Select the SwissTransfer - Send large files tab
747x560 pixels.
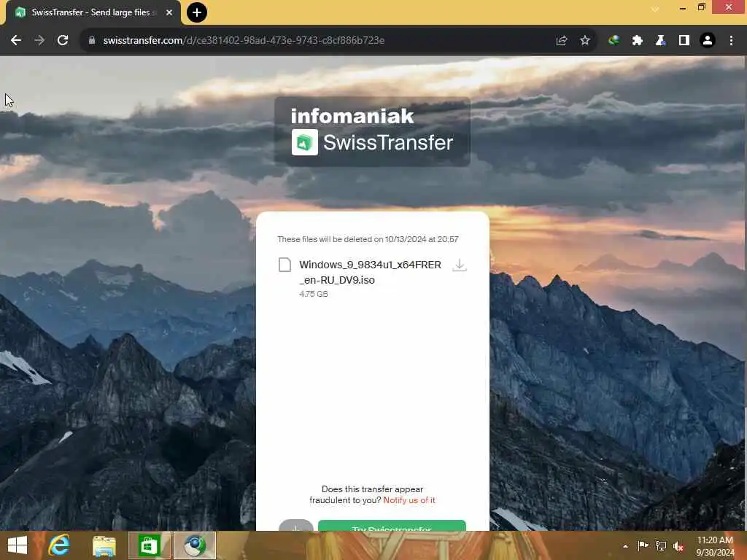click(x=93, y=12)
